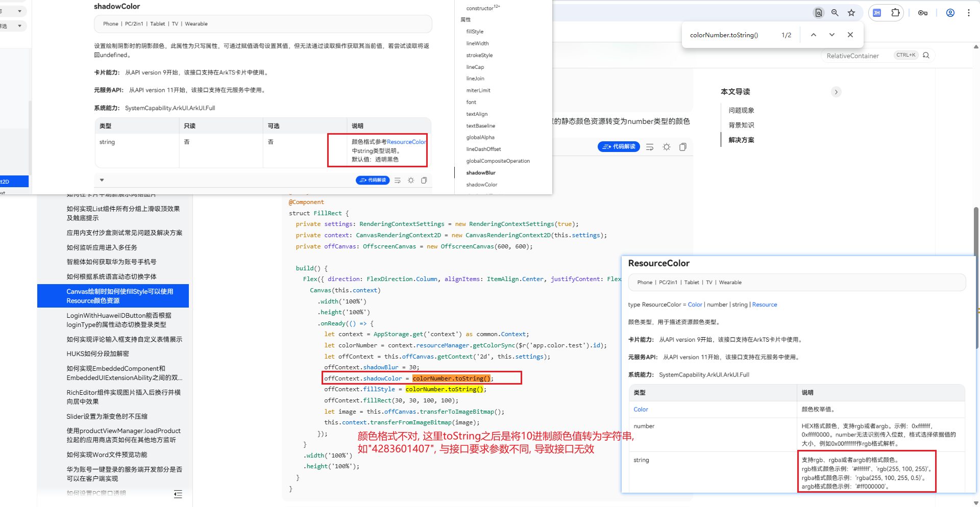This screenshot has height=507, width=980.
Task: Open ResourceColor link in shadowColor table
Action: coord(406,142)
